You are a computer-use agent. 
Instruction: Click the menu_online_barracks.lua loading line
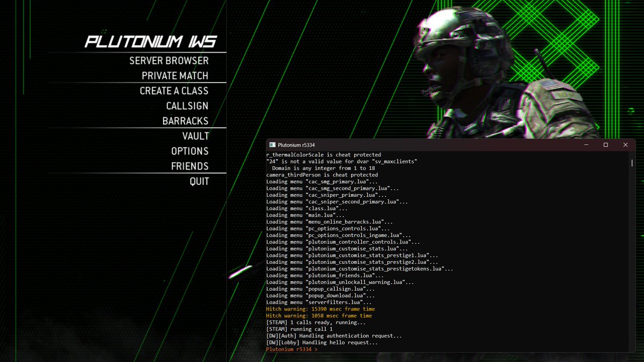[330, 222]
